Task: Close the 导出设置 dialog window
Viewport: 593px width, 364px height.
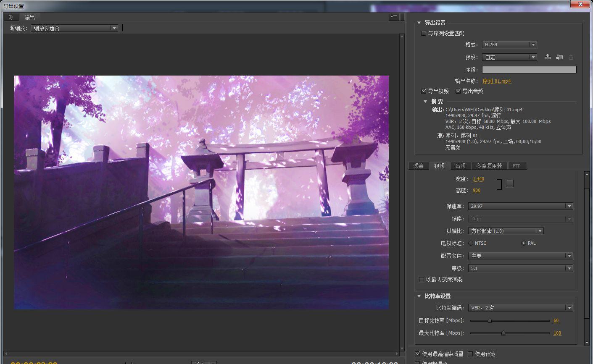Action: [580, 5]
